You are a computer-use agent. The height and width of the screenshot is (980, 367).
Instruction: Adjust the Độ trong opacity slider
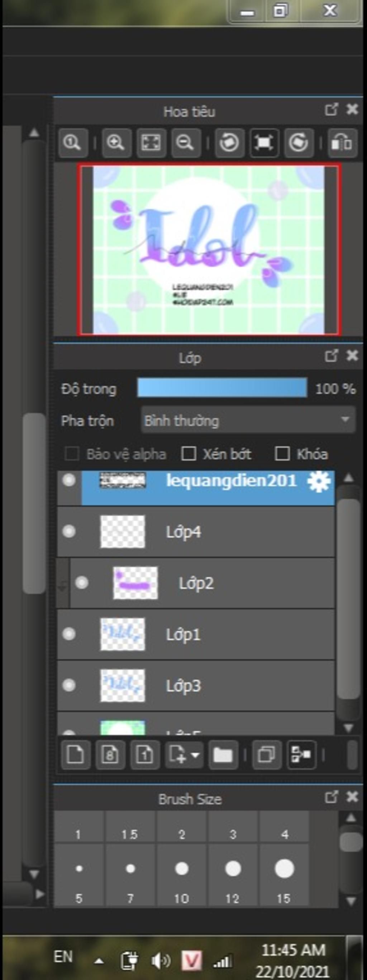(x=222, y=388)
